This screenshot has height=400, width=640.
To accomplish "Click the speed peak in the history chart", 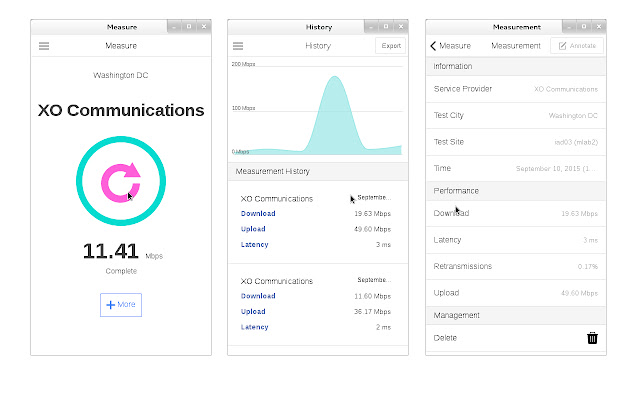I will pyautogui.click(x=335, y=78).
